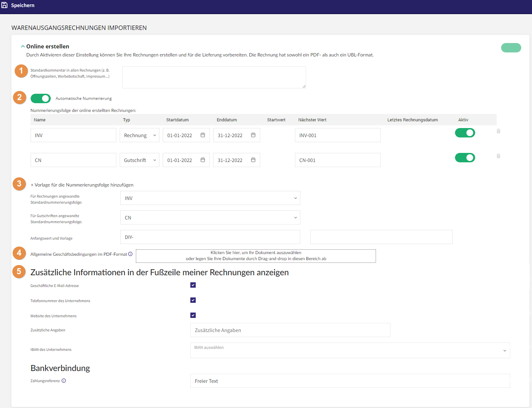
Task: Open calendar for CN end date
Action: 253,160
